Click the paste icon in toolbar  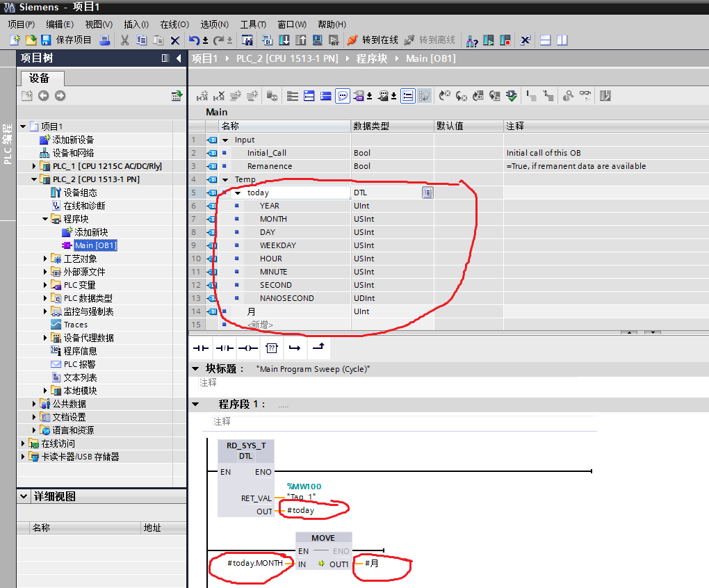[158, 40]
